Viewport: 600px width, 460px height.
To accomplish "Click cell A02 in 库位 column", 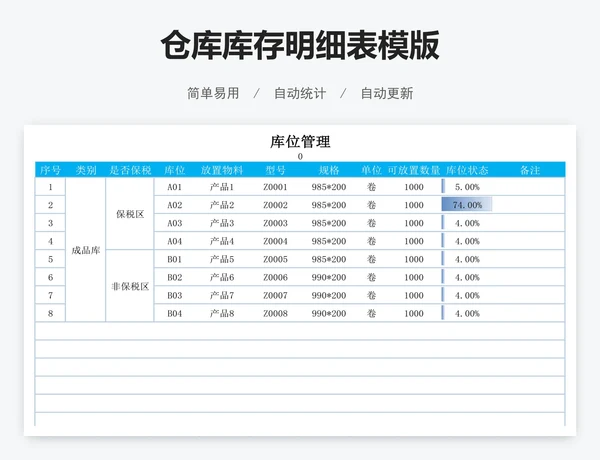I will pyautogui.click(x=174, y=205).
